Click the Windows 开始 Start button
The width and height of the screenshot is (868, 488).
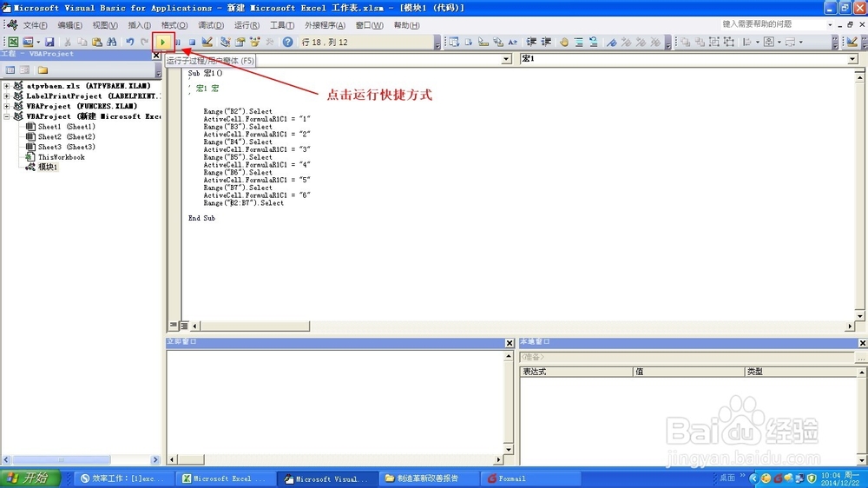30,478
